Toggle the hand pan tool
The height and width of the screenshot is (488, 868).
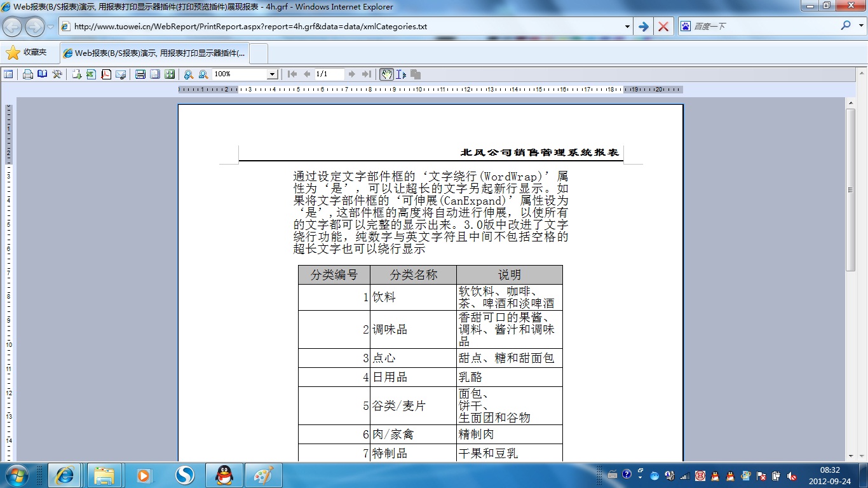point(386,74)
